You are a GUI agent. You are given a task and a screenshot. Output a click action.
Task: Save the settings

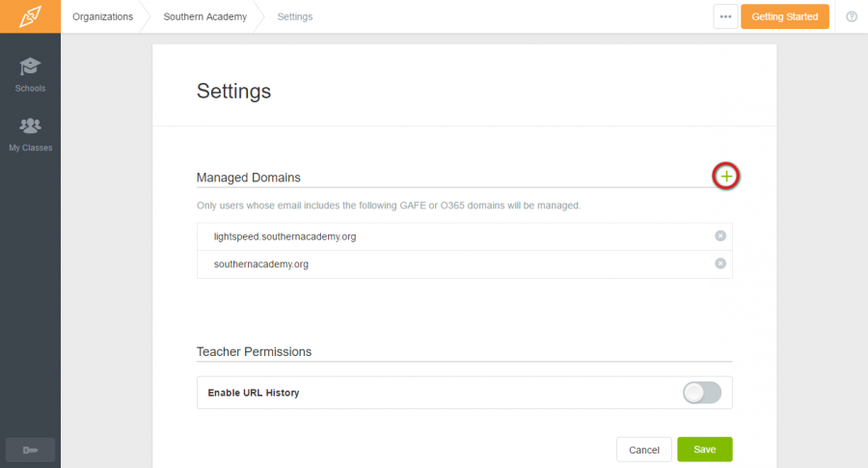(x=705, y=449)
